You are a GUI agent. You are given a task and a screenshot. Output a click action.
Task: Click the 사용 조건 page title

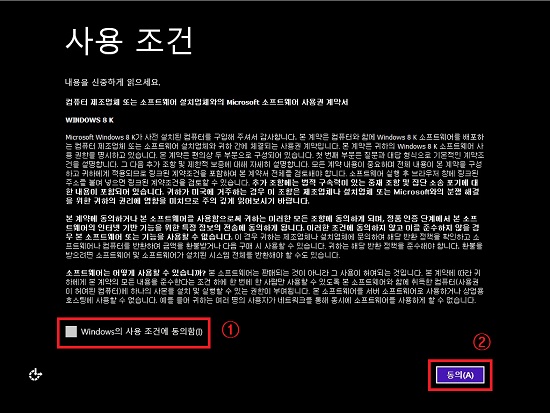point(129,41)
